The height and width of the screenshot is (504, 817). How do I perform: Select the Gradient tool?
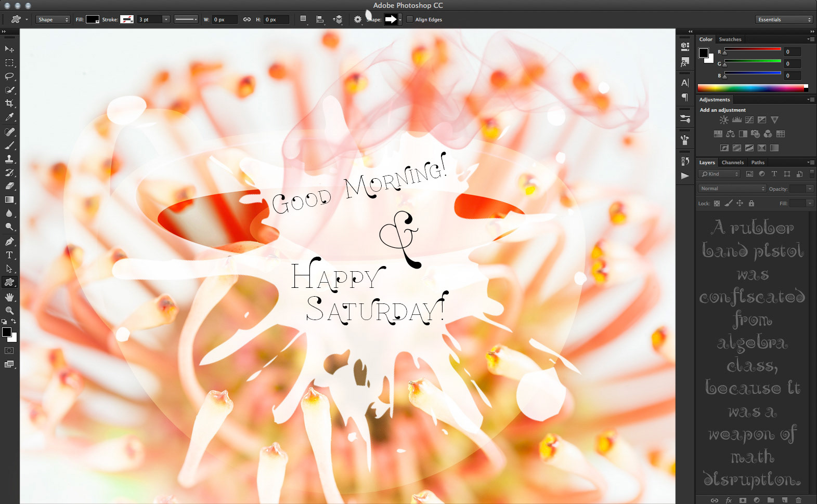[x=9, y=200]
